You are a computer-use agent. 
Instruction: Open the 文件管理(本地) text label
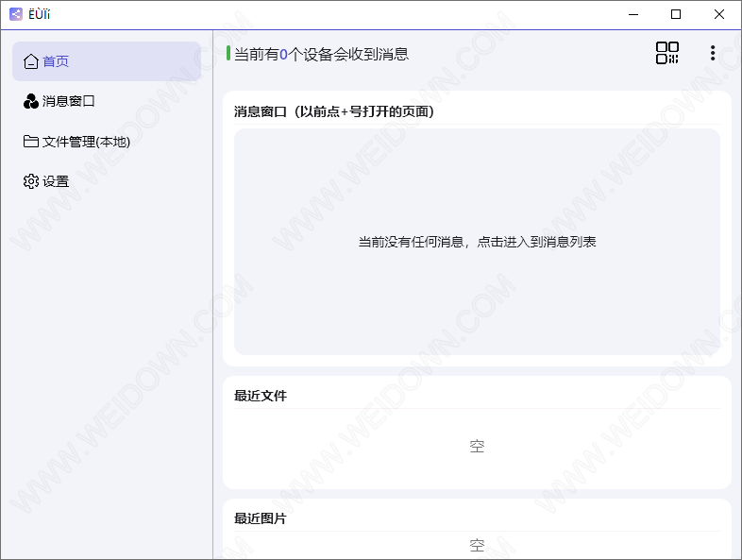pos(86,142)
